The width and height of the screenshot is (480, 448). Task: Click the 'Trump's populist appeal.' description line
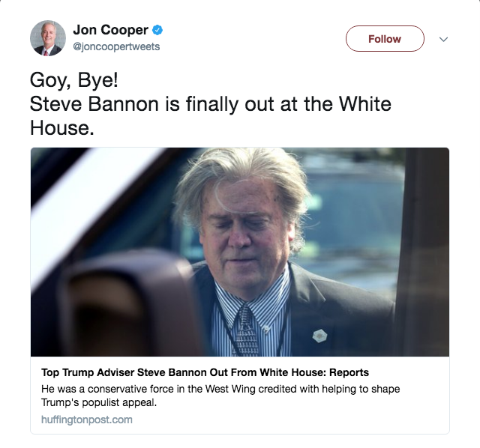coord(99,402)
